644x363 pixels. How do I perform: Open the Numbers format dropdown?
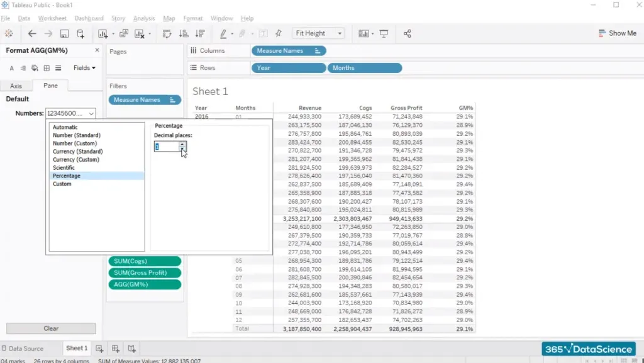pos(70,113)
